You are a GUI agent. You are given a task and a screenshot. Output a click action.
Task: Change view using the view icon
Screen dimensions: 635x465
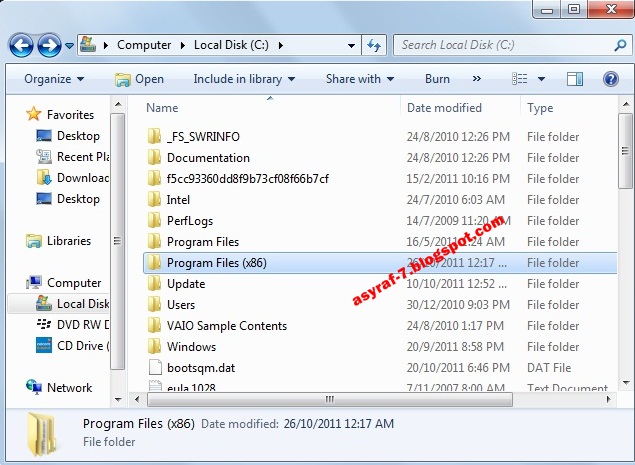[x=520, y=79]
